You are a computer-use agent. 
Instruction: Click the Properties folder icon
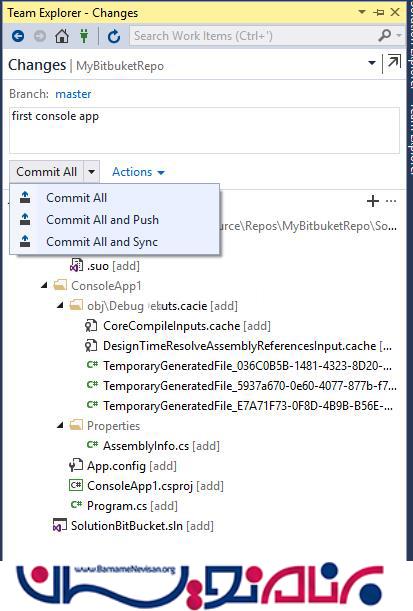(x=76, y=425)
